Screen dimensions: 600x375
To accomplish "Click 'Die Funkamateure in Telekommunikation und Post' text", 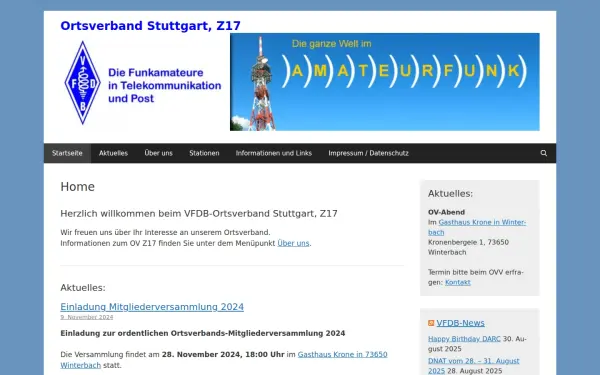I will [x=165, y=85].
